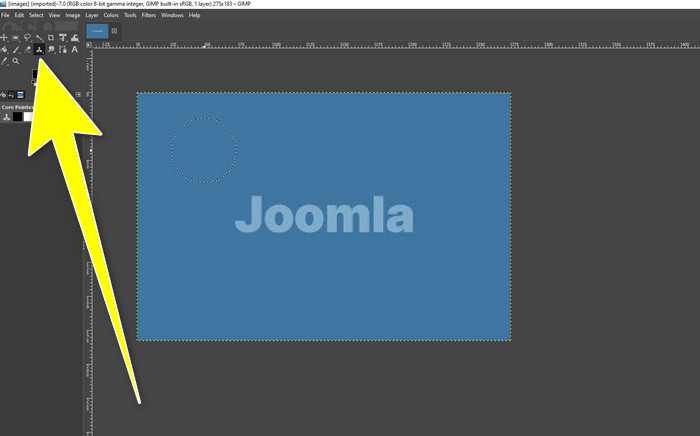Click the Core Pointer clone tool icon

tap(6, 117)
